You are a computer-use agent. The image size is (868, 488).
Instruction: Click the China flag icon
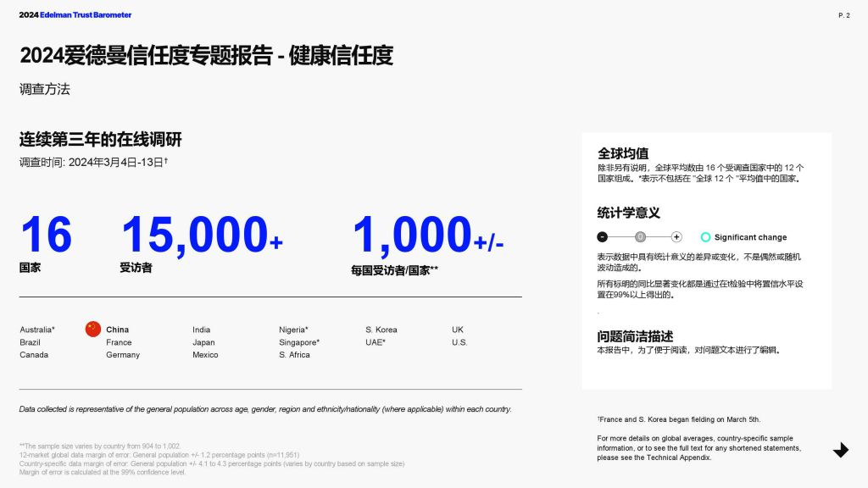(x=93, y=330)
